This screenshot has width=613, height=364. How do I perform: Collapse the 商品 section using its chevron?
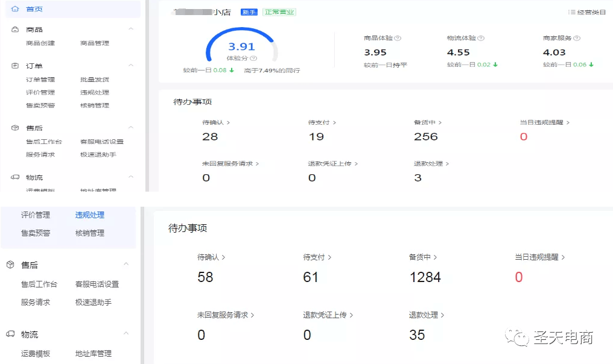[x=131, y=29]
